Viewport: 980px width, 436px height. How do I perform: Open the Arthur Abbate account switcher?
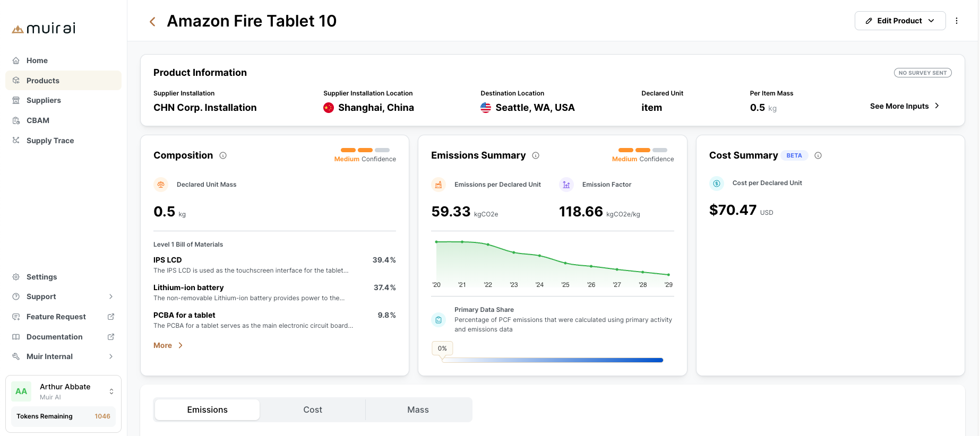[x=111, y=391]
